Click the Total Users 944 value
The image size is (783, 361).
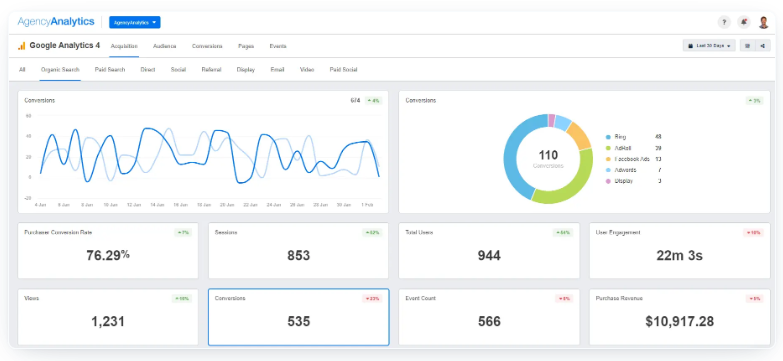[x=489, y=256]
